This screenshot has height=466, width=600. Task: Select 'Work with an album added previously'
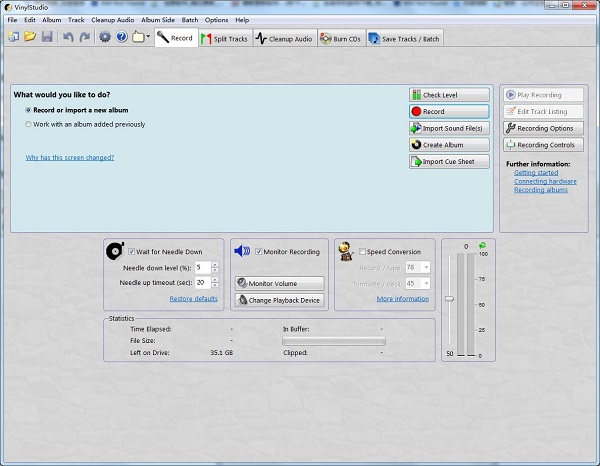[28, 124]
